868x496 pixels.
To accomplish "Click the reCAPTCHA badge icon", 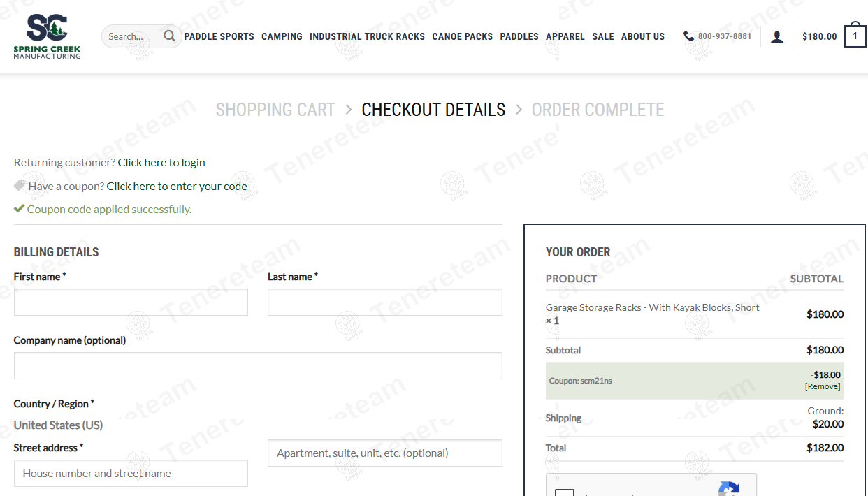I will (x=730, y=490).
